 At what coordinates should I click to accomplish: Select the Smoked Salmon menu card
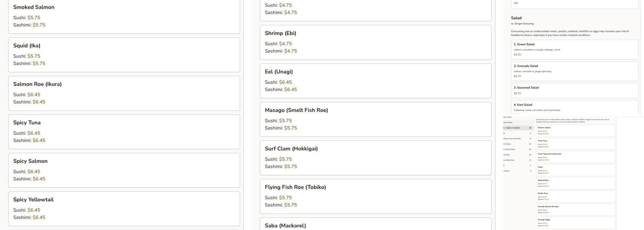124,16
